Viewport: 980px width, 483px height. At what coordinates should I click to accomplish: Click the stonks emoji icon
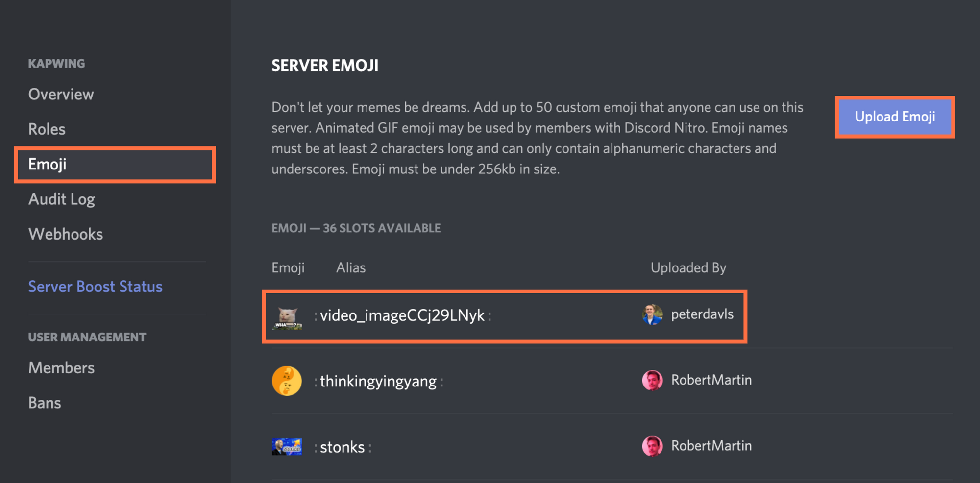click(x=287, y=446)
